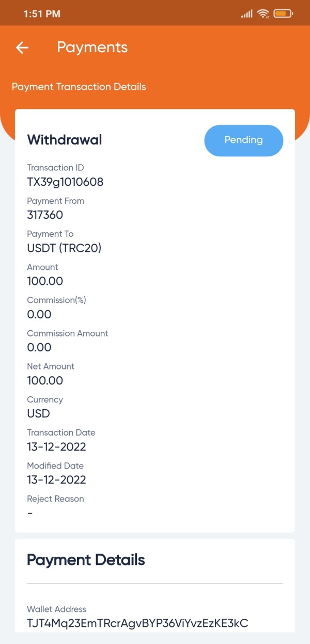Tap the Payment From value 317360
Viewport: 310px width, 644px height.
click(45, 215)
